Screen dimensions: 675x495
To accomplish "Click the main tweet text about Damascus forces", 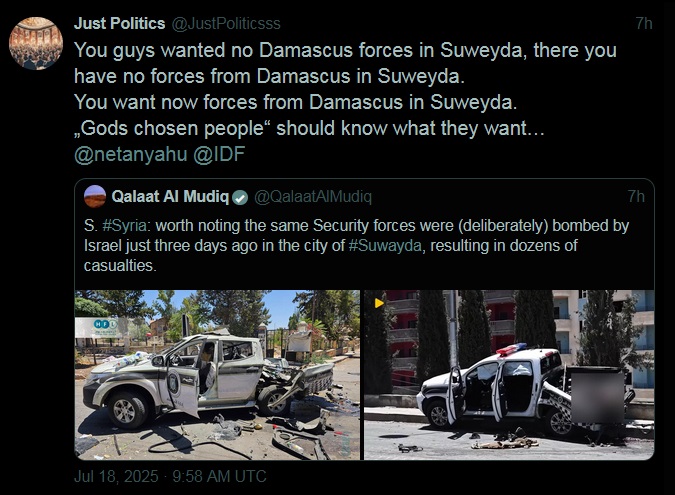I will (345, 89).
